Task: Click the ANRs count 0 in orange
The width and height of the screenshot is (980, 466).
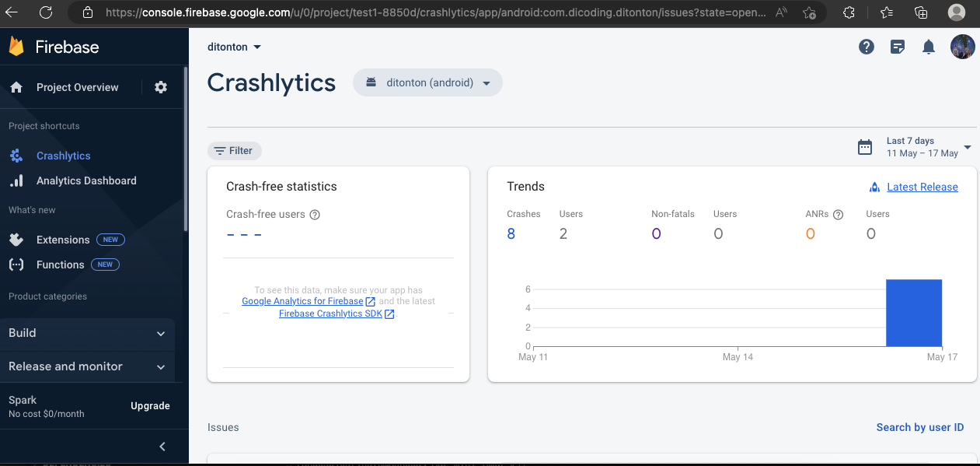Action: tap(811, 234)
